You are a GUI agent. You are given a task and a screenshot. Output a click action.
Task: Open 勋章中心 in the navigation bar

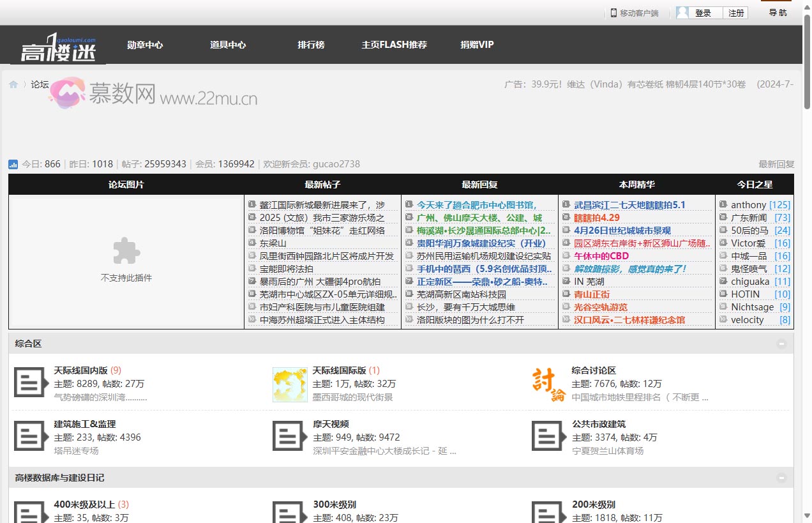[145, 45]
